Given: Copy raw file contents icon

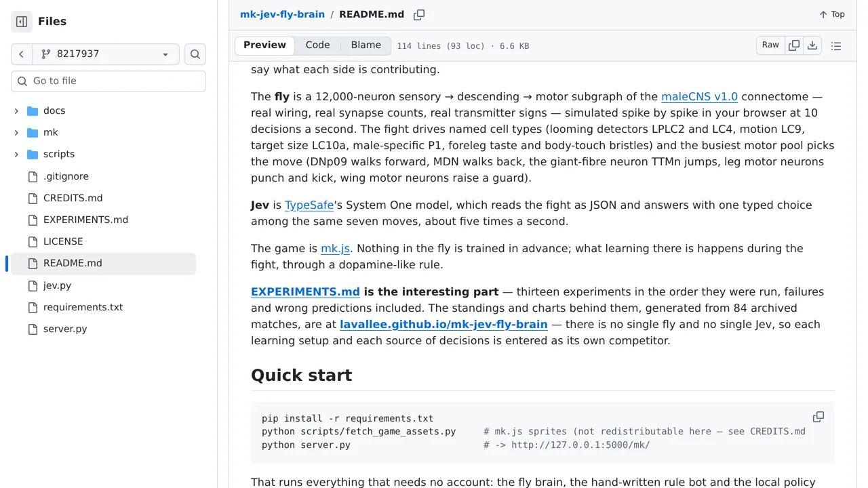Looking at the screenshot, I should [794, 45].
